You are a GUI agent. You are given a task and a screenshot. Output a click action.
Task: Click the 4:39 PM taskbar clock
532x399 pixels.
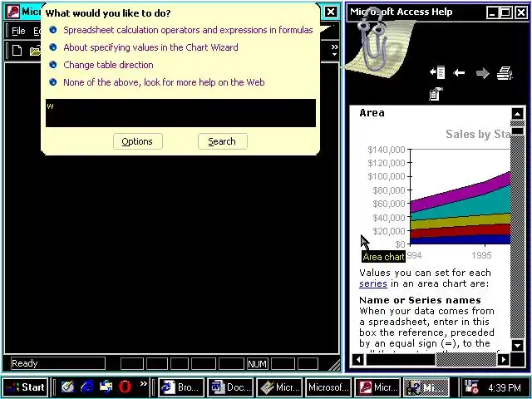[505, 387]
